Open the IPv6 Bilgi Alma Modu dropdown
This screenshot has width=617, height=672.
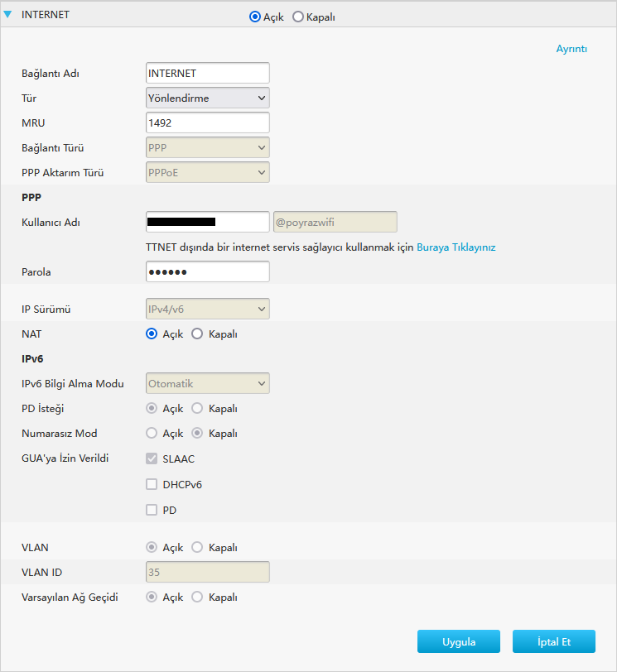[x=208, y=383]
